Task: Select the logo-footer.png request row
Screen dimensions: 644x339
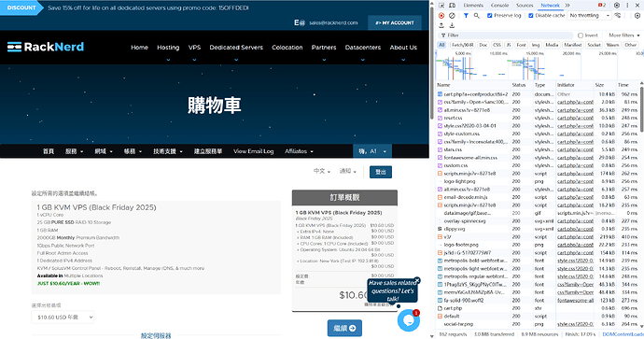Action: click(538, 245)
